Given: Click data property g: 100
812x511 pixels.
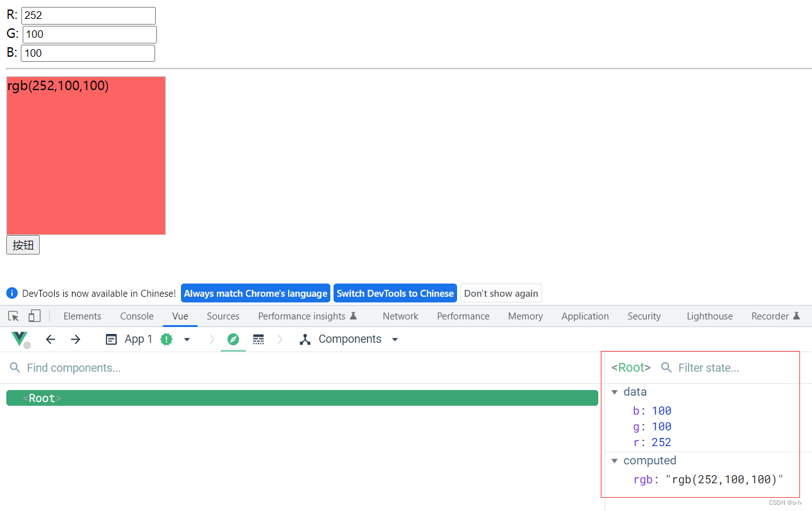Looking at the screenshot, I should [652, 427].
